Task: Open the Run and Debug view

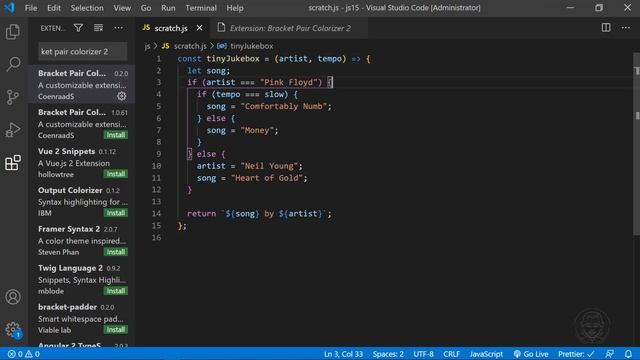Action: (x=13, y=130)
